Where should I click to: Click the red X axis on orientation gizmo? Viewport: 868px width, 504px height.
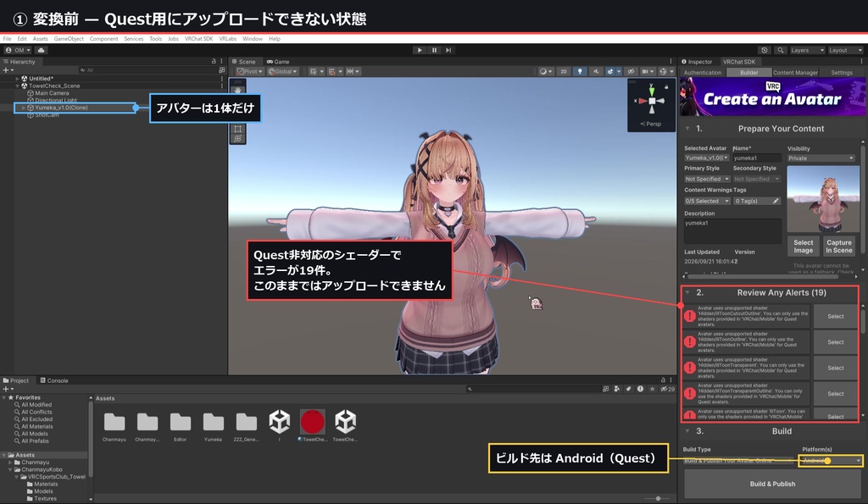click(643, 102)
